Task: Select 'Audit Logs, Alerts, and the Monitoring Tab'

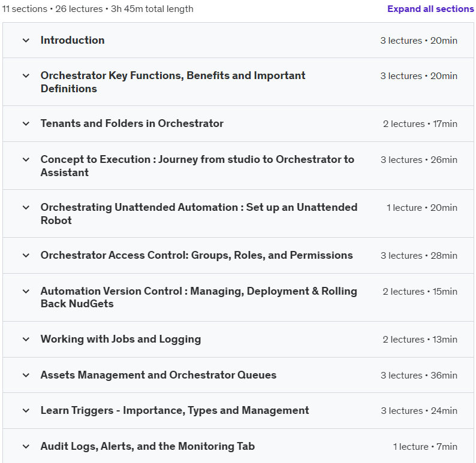Action: pyautogui.click(x=147, y=446)
